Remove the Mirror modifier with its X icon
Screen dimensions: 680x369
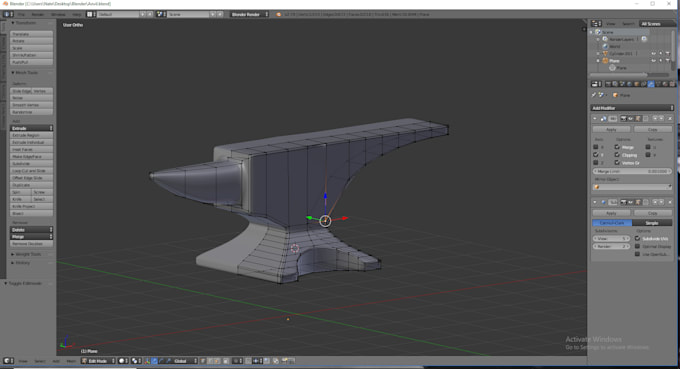(x=670, y=118)
